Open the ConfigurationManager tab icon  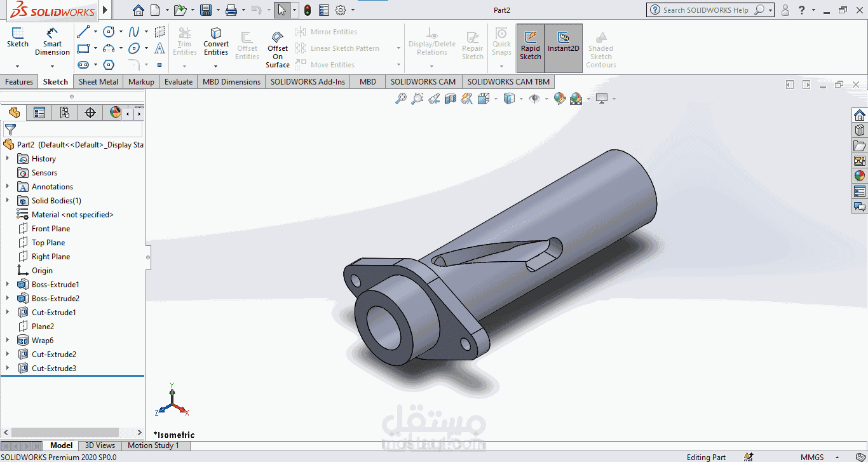65,112
